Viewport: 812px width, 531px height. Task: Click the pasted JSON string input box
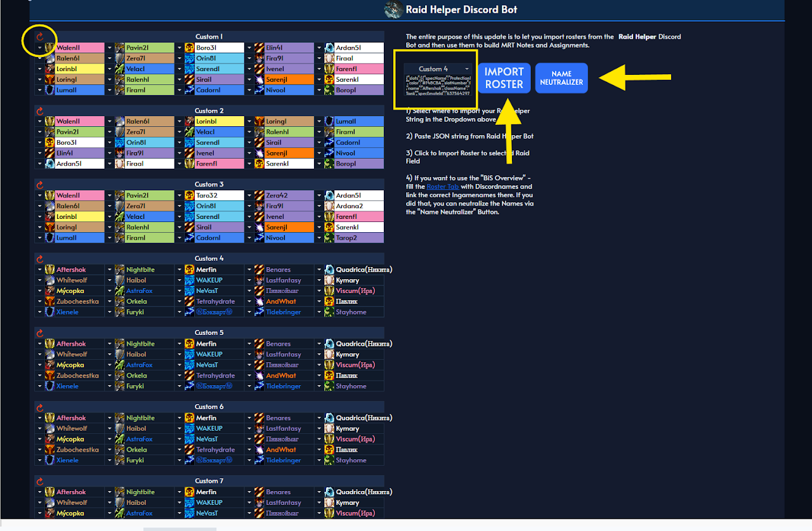[438, 85]
